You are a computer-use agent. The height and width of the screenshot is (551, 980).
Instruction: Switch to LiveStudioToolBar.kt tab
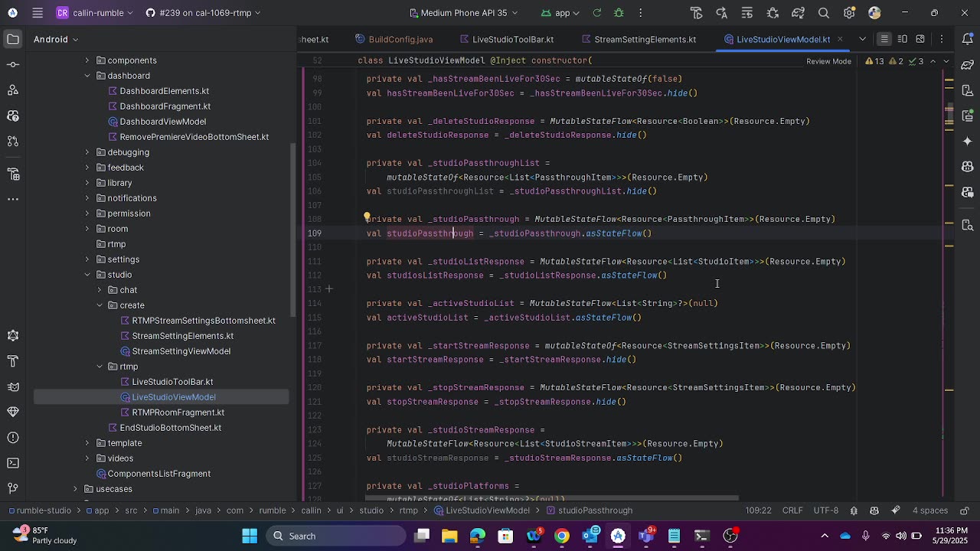(x=506, y=39)
